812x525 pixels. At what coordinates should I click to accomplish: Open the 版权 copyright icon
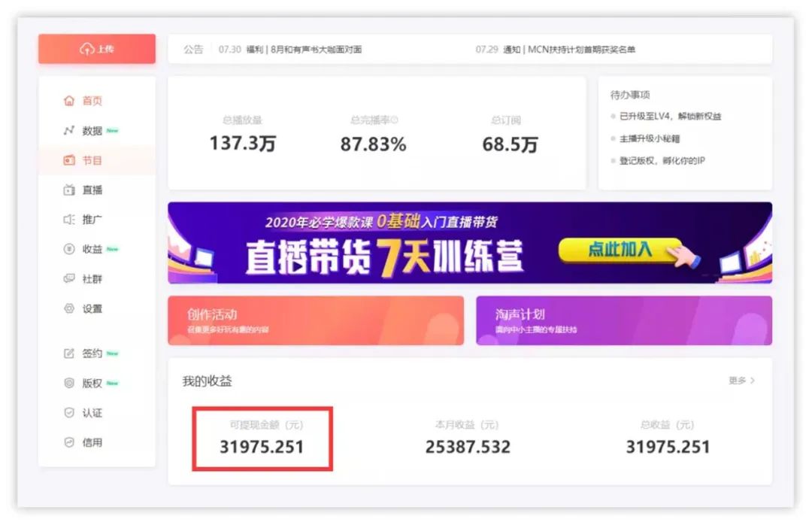coord(69,383)
